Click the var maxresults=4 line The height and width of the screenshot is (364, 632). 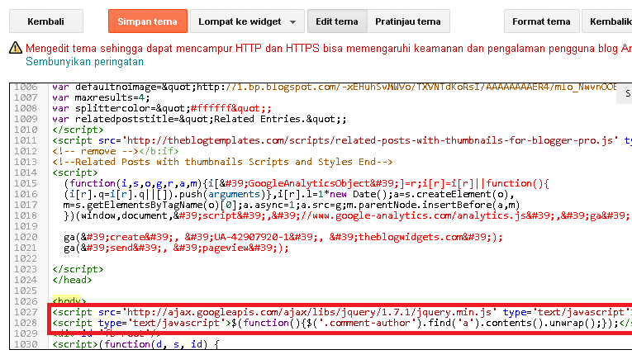coord(101,97)
